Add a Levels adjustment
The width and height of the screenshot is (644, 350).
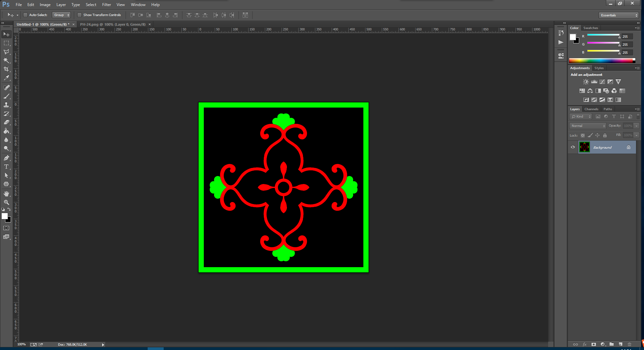pyautogui.click(x=594, y=81)
